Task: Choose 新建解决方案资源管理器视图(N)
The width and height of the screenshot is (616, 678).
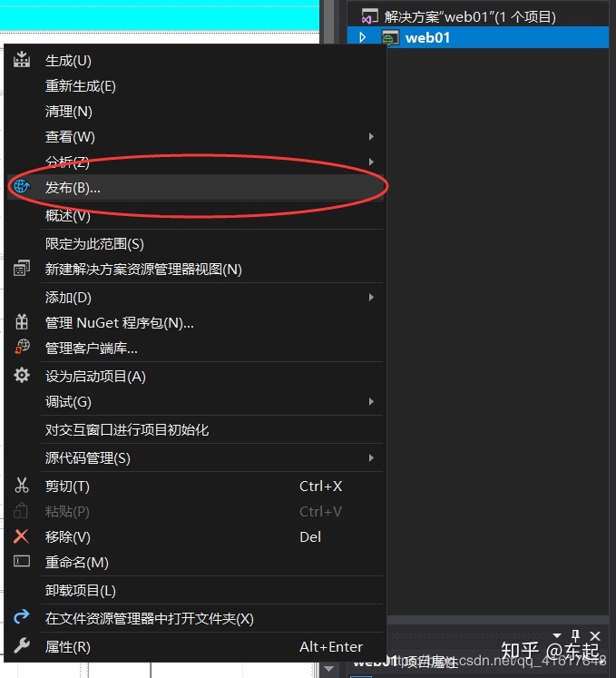Action: pos(194,269)
